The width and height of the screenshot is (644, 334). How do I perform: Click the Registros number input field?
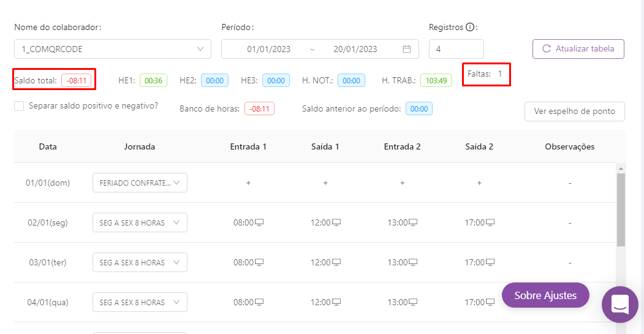pos(456,49)
